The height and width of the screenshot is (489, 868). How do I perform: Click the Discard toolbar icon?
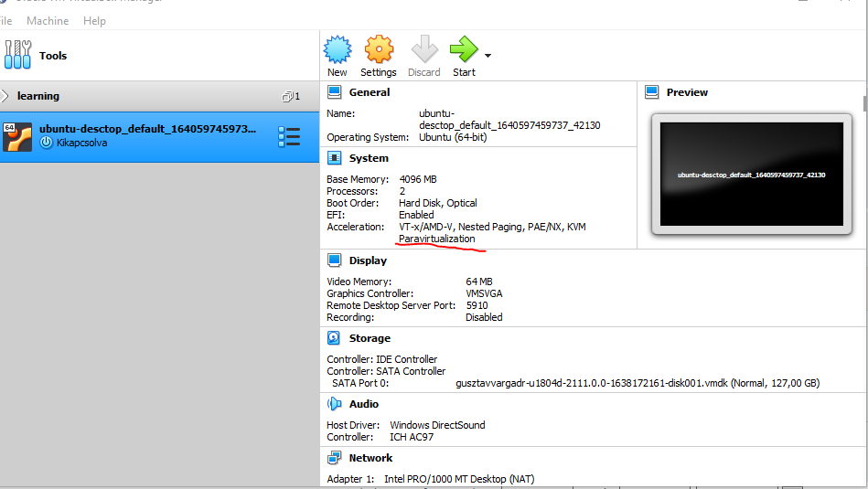pyautogui.click(x=424, y=49)
